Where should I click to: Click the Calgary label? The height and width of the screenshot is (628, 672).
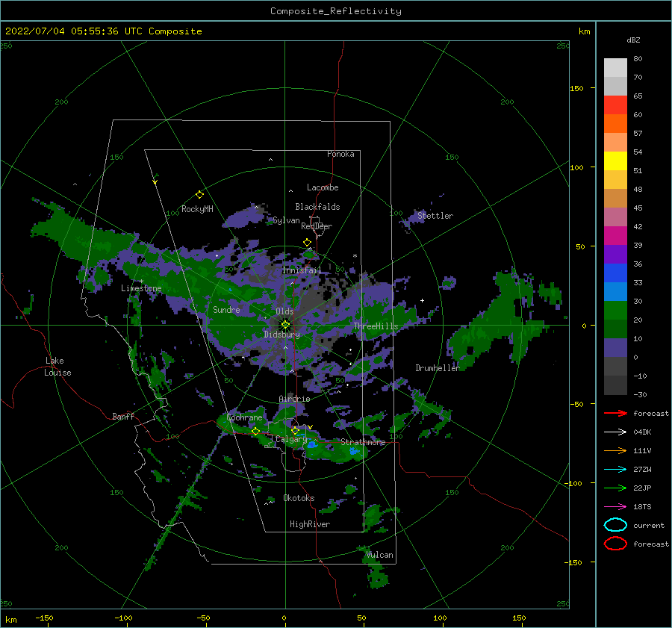click(x=291, y=439)
